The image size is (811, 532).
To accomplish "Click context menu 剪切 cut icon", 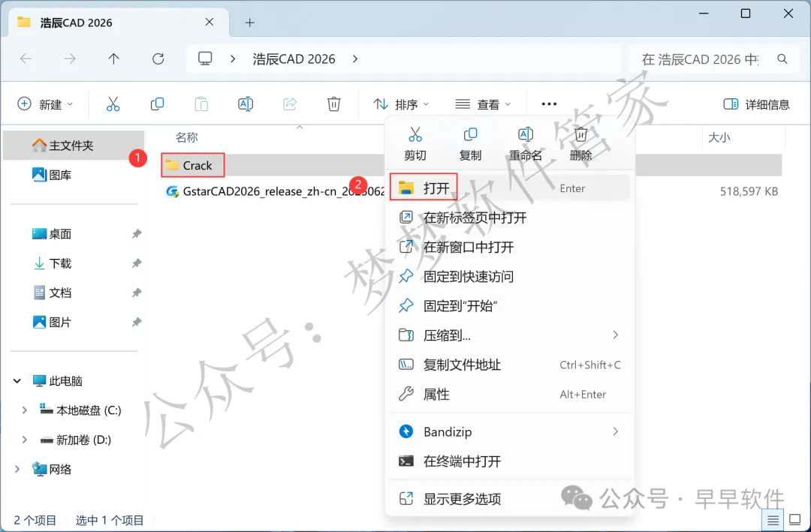I will pos(415,135).
